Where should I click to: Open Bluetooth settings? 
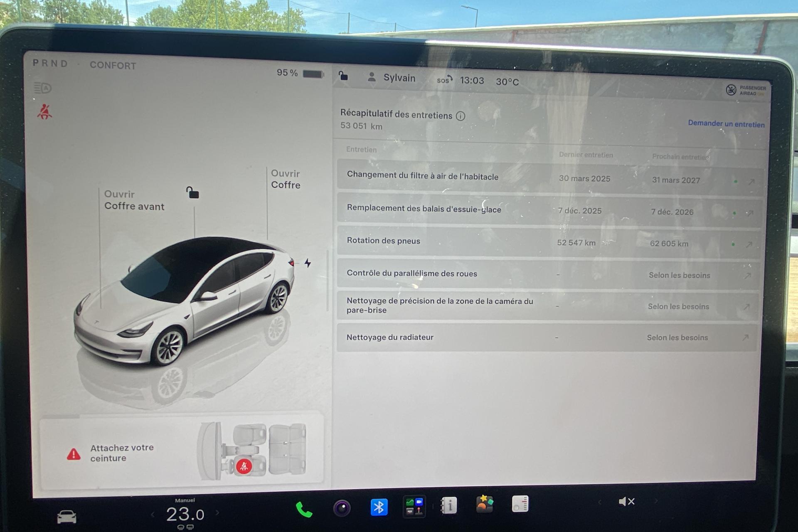click(x=379, y=507)
